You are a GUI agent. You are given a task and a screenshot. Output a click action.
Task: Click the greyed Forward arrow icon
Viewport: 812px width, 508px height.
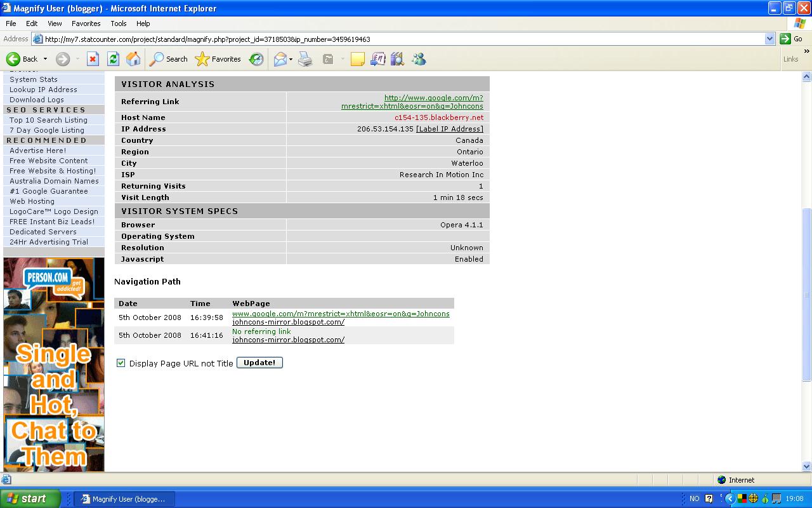click(x=62, y=59)
